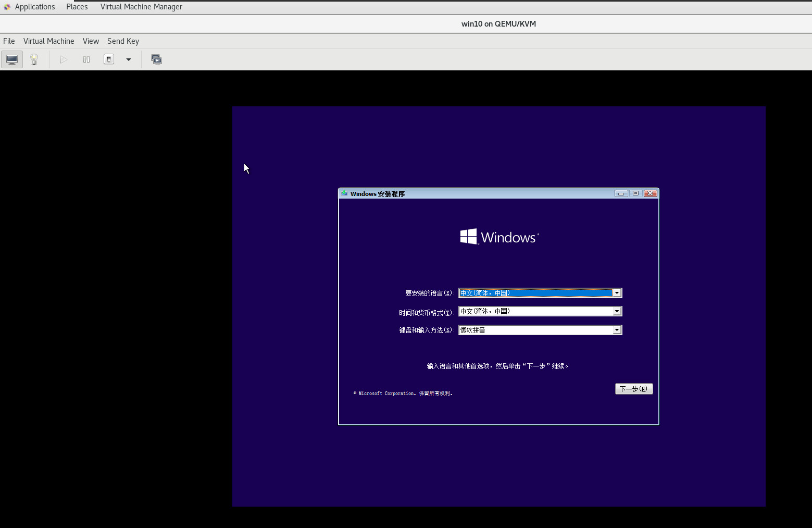Pause the guest with the pause icon
Viewport: 812px width, 528px height.
click(86, 59)
